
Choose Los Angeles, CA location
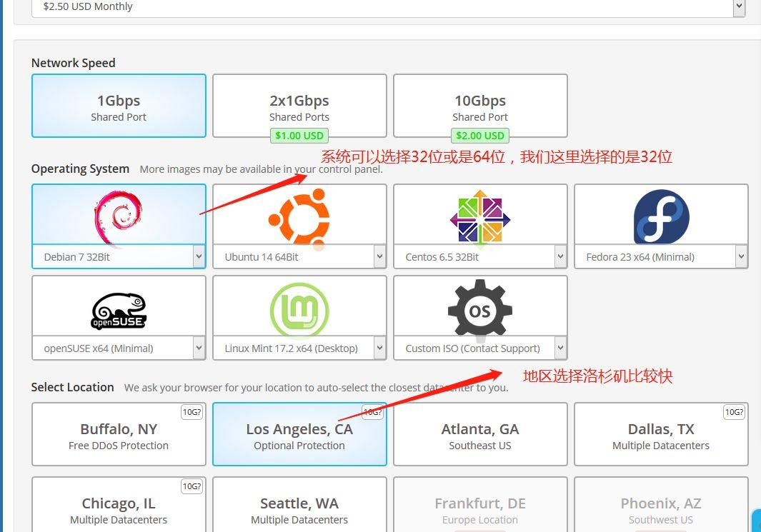coord(299,434)
